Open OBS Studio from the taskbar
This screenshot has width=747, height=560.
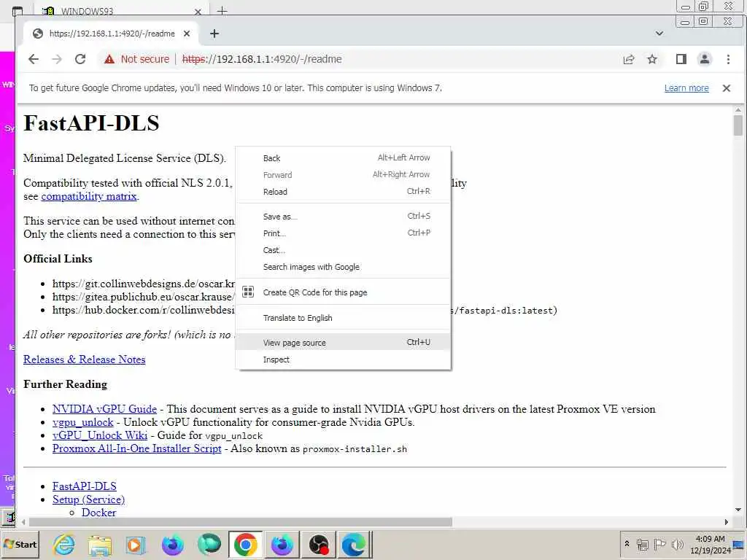(318, 544)
